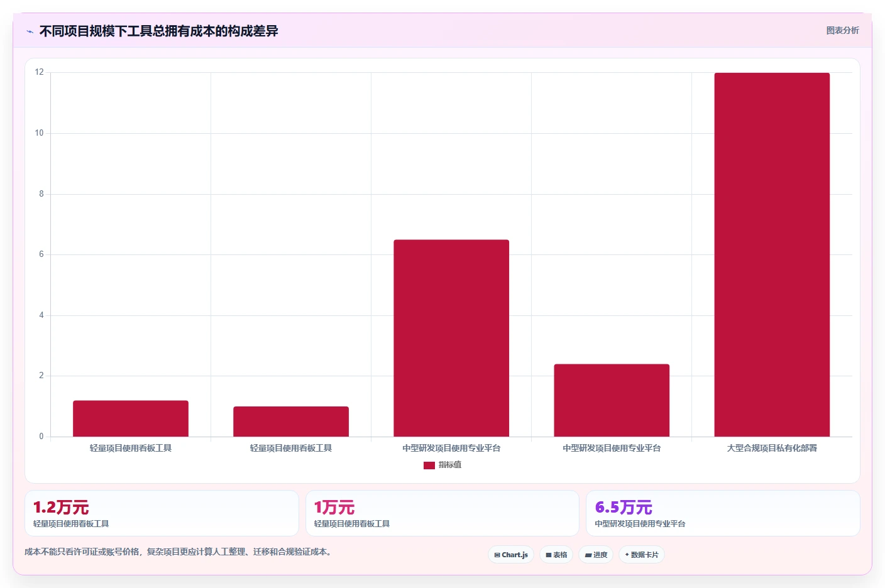
Task: Click the footer note starting 成本不能只看许可证
Action: (178, 552)
